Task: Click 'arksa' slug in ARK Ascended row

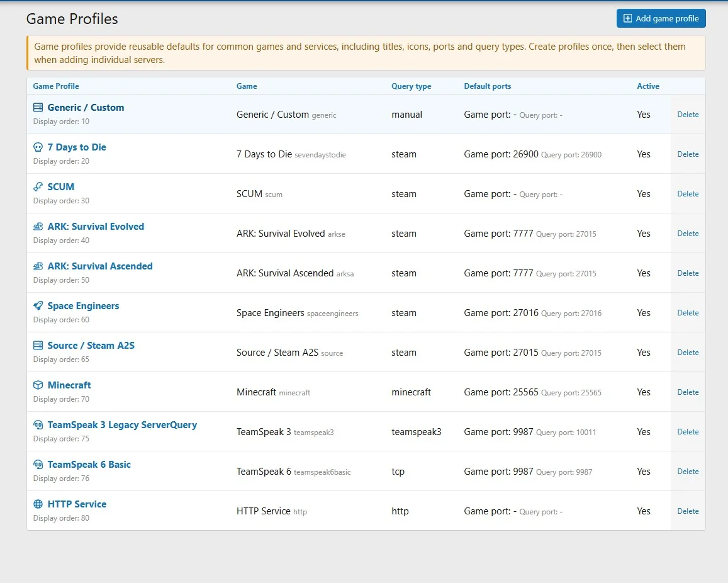Action: (345, 274)
